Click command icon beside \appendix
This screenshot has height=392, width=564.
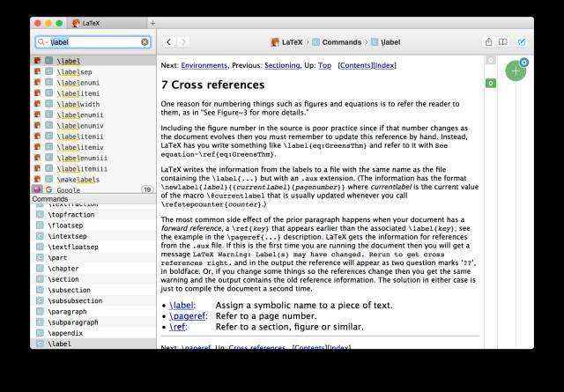(40, 333)
